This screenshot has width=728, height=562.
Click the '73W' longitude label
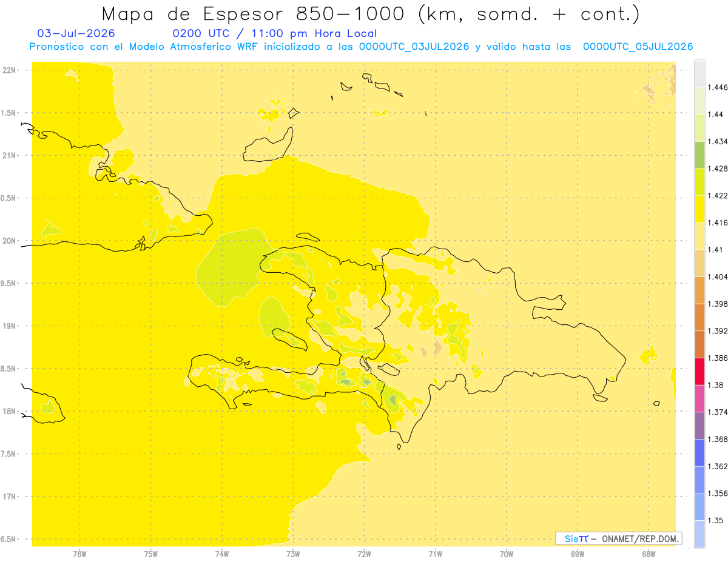tap(293, 554)
